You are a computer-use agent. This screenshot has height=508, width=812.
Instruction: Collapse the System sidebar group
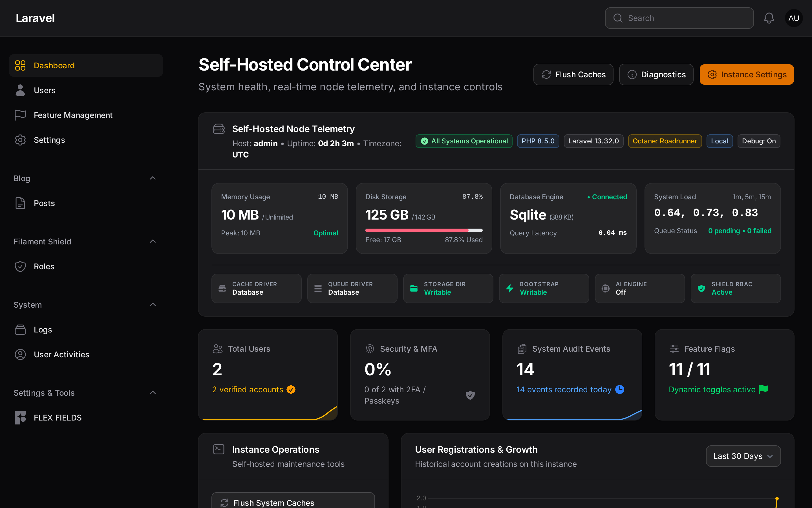click(x=153, y=305)
